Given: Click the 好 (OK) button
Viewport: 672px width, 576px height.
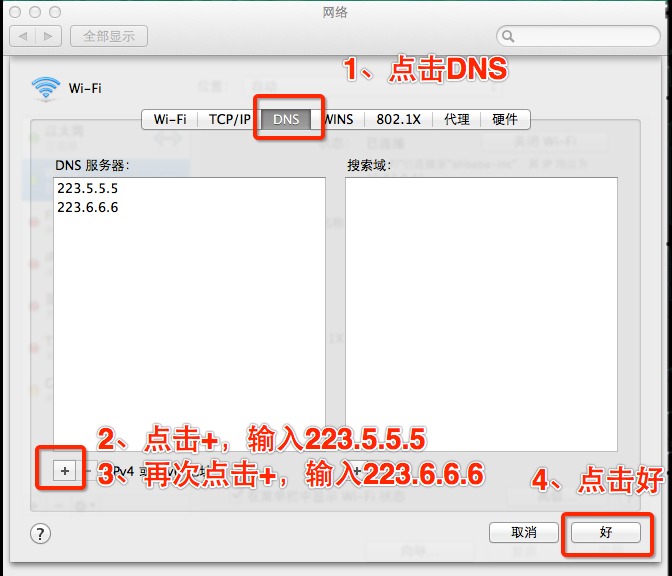Looking at the screenshot, I should pyautogui.click(x=606, y=532).
